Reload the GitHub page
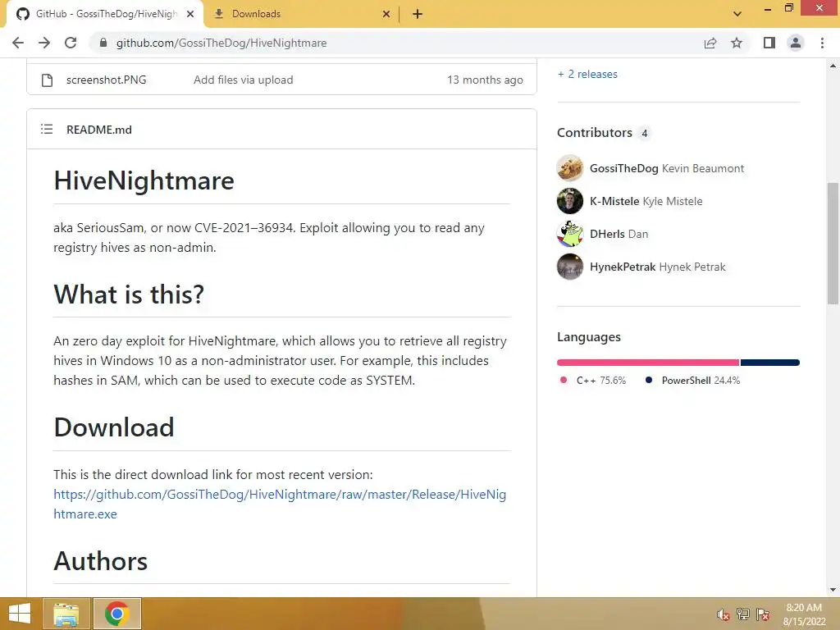840x630 pixels. point(71,43)
